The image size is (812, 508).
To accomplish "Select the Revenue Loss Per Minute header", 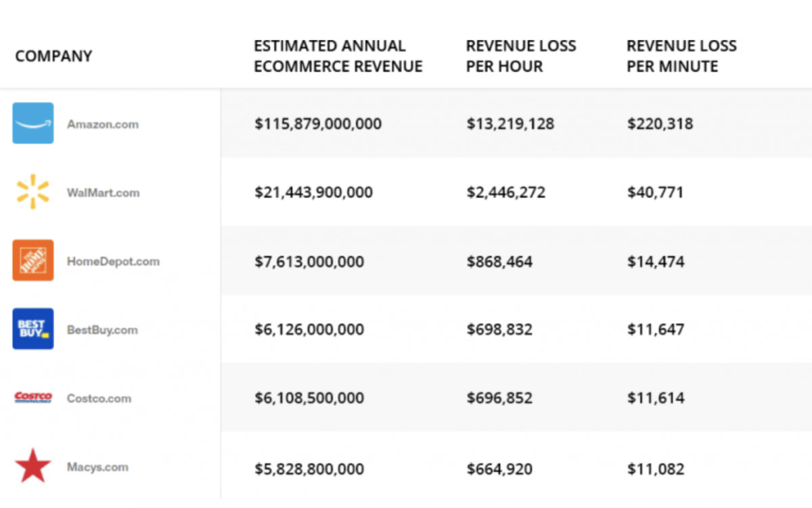I will 681,56.
